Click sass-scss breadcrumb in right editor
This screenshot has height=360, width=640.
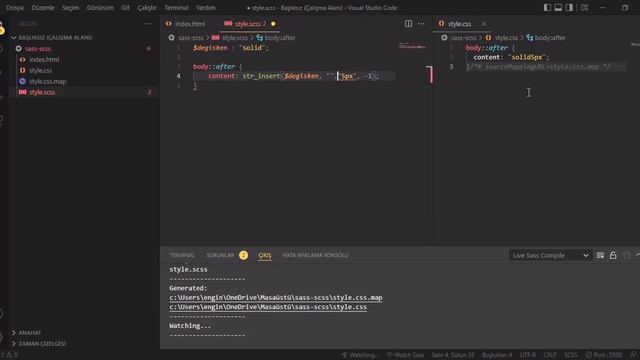coord(463,38)
